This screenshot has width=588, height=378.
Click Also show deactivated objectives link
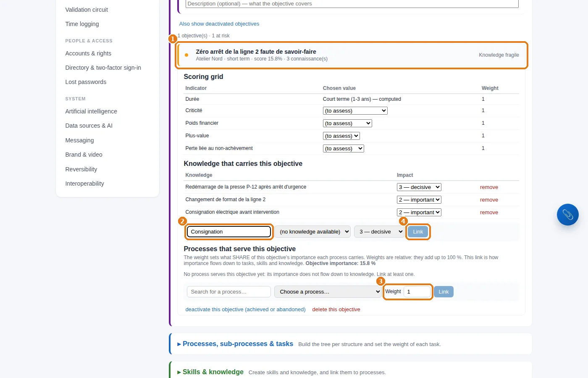tap(219, 24)
